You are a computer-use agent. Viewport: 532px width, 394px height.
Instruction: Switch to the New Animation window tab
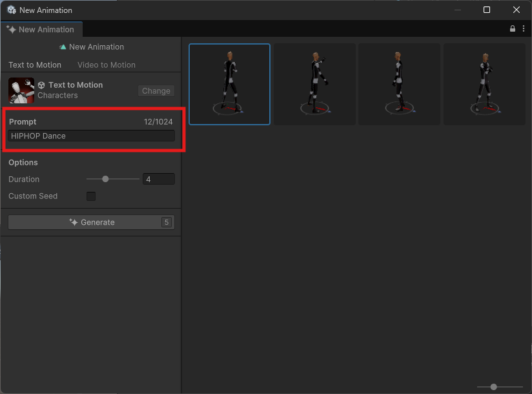pos(41,30)
